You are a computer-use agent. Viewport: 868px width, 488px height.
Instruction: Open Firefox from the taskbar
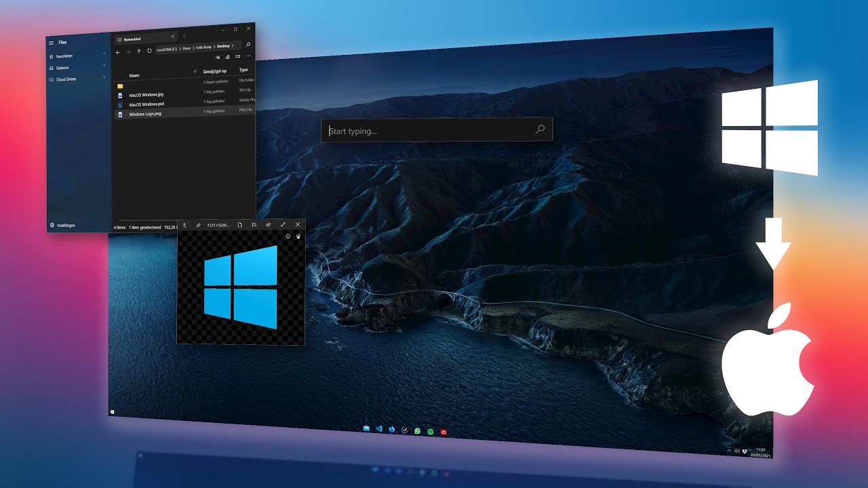pyautogui.click(x=392, y=430)
